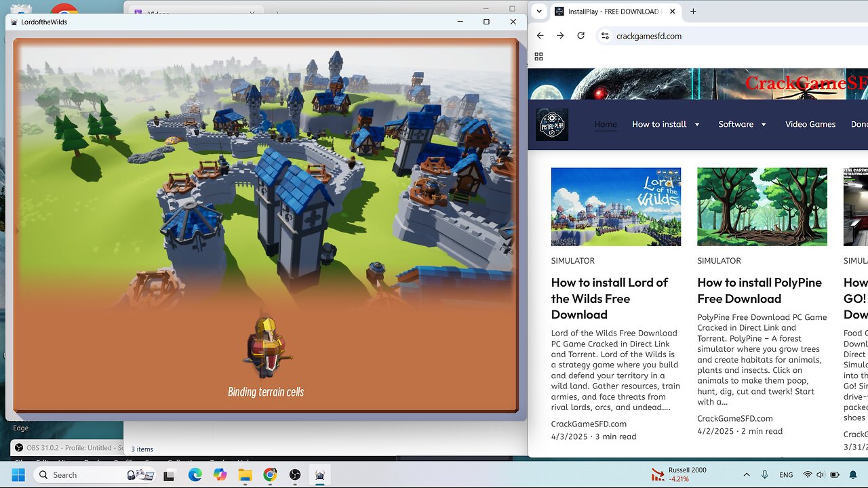
Task: Open File Explorer from the taskbar
Action: point(245,475)
